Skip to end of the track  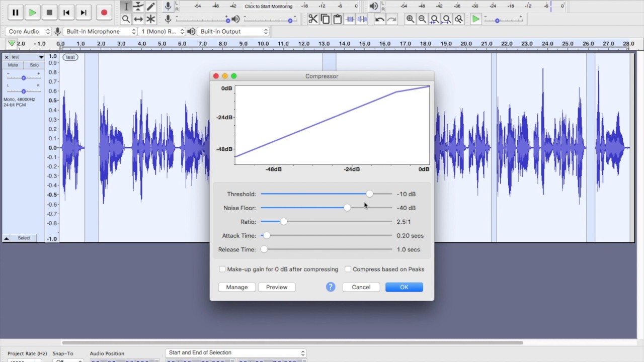pyautogui.click(x=84, y=13)
